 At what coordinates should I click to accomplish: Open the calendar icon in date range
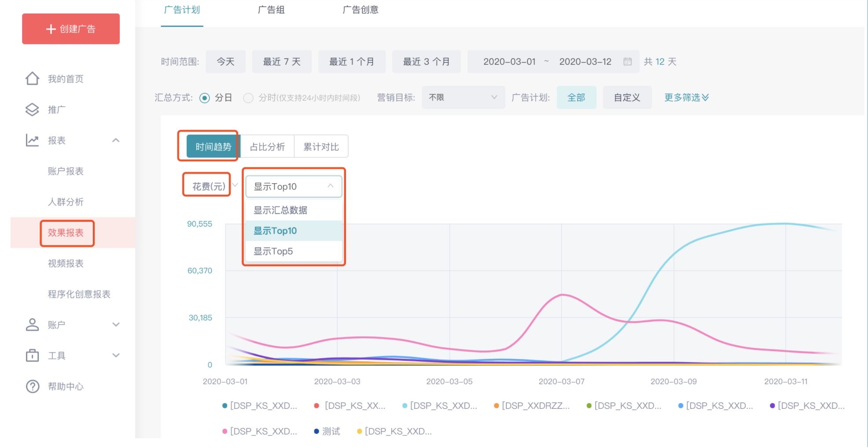coord(628,62)
